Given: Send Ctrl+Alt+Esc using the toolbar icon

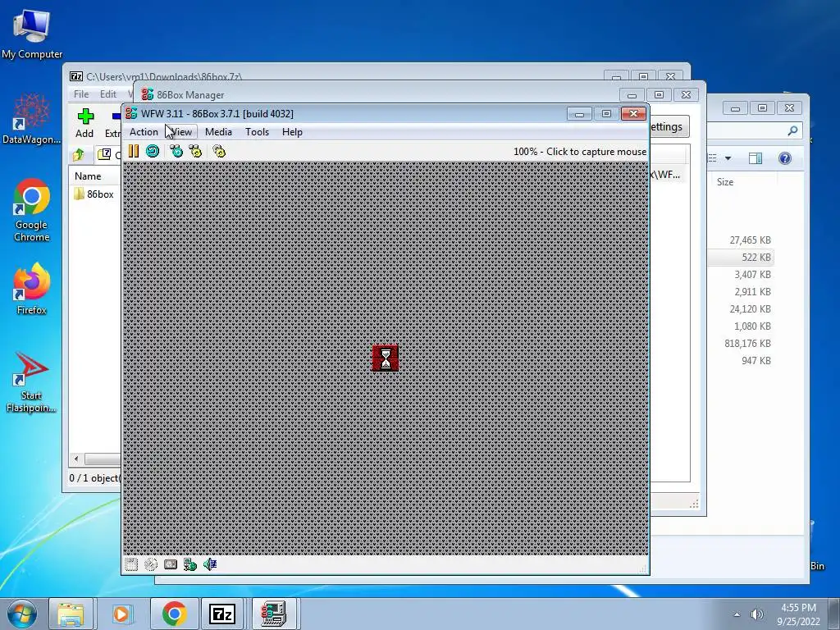Looking at the screenshot, I should click(x=195, y=152).
